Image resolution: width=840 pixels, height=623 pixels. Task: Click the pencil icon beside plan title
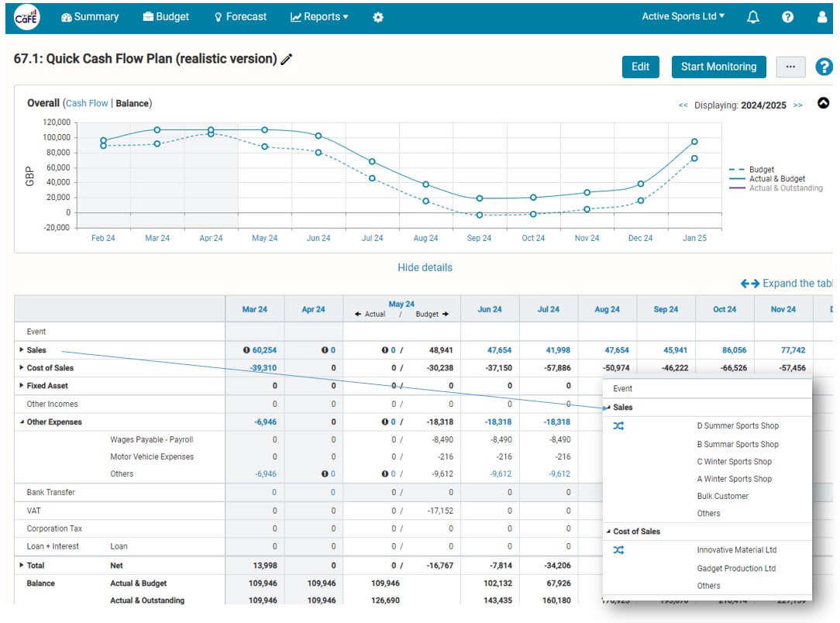click(x=287, y=59)
